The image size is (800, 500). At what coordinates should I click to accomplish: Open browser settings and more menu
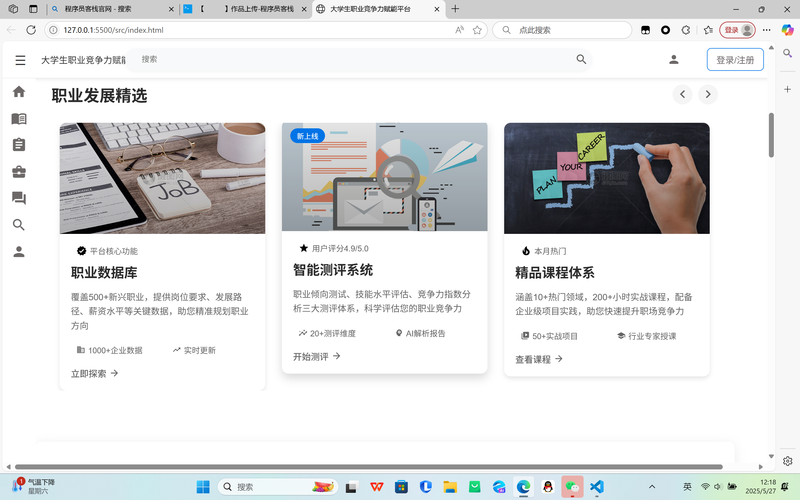(767, 30)
